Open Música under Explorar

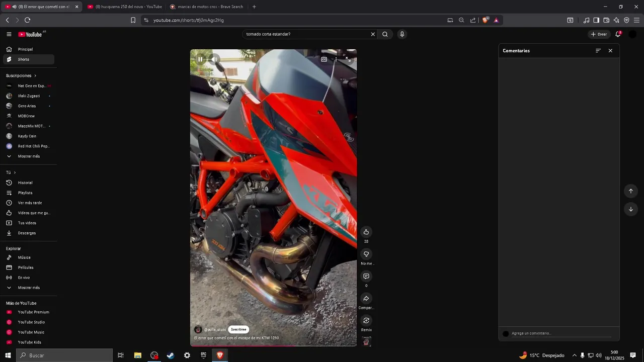(x=29, y=257)
